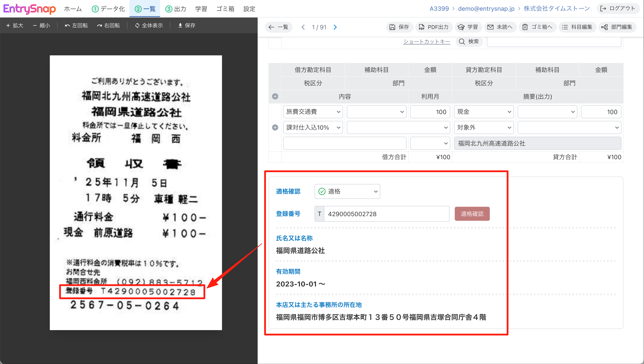Click 2023-10-01 validity period text
Image resolution: width=644 pixels, height=364 pixels.
[x=301, y=284]
